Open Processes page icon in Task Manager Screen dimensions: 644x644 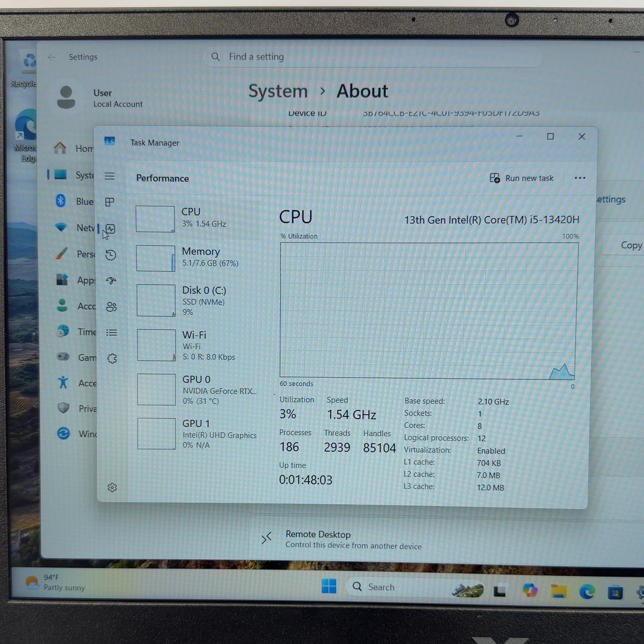pyautogui.click(x=110, y=202)
